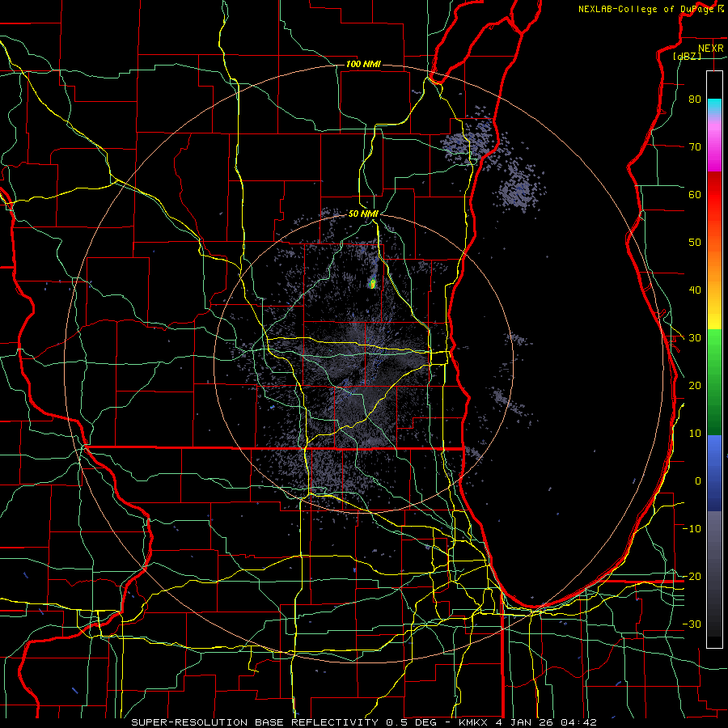Click the 20 value on dBZ scale
This screenshot has height=728, width=728.
tap(695, 385)
